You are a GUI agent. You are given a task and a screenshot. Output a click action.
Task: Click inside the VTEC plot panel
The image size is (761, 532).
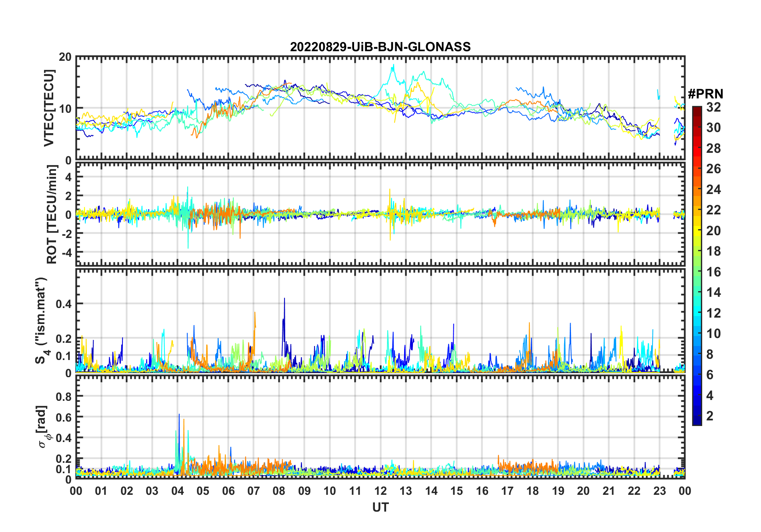point(380,108)
